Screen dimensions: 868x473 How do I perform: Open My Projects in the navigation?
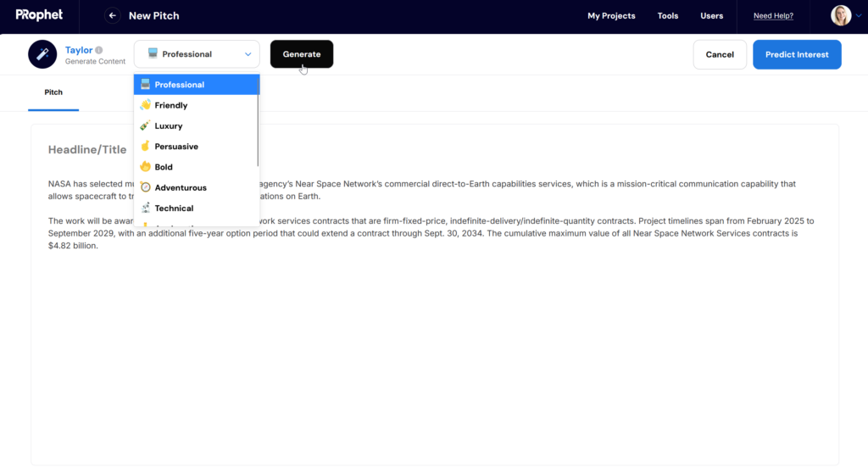click(x=611, y=15)
